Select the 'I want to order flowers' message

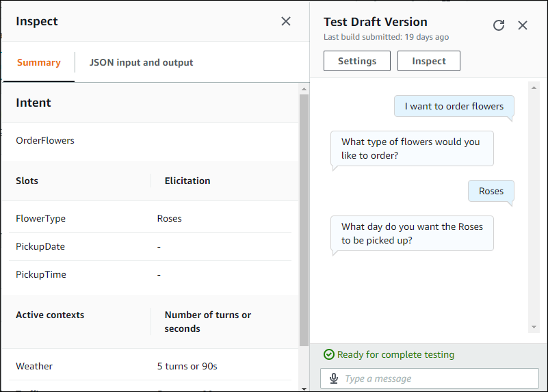pyautogui.click(x=454, y=106)
